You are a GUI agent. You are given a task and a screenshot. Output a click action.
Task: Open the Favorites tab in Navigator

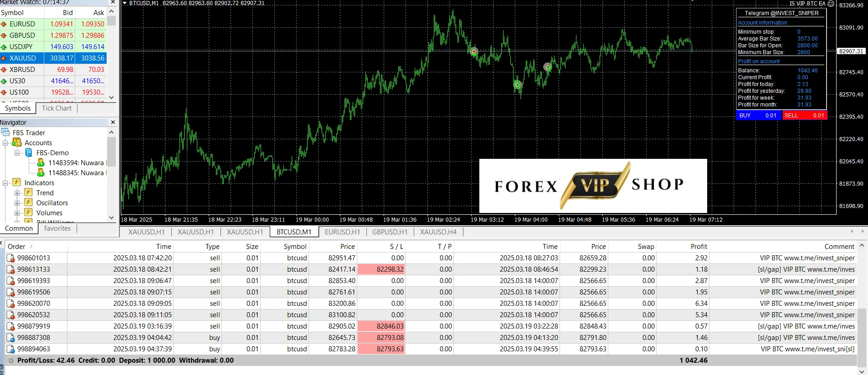click(57, 228)
